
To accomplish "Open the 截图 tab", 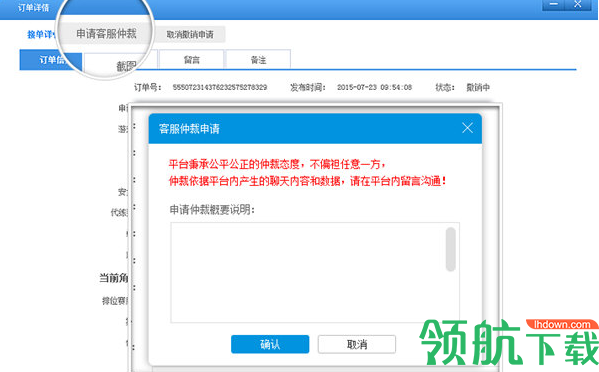I will (x=121, y=64).
